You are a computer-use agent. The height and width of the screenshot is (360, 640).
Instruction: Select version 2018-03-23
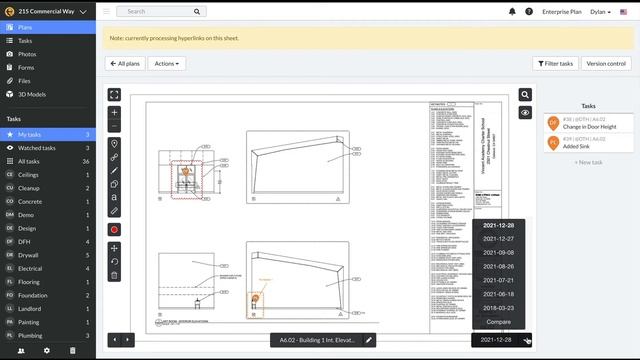tap(498, 308)
